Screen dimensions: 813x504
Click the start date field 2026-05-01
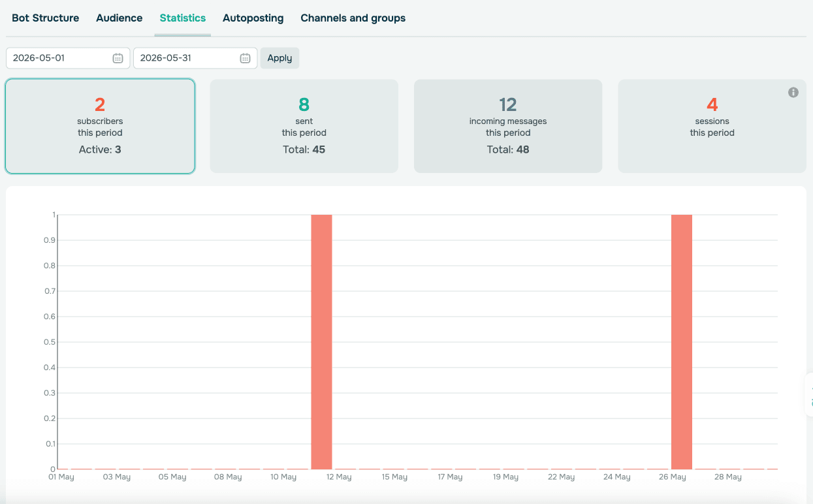click(x=68, y=58)
